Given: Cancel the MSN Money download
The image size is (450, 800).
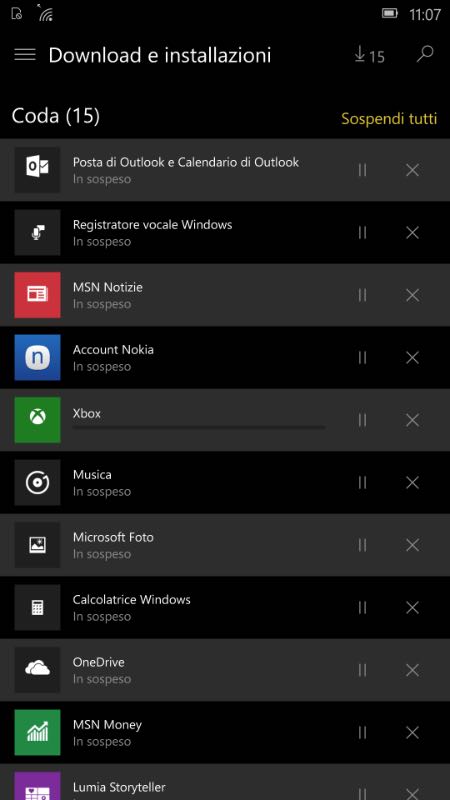Looking at the screenshot, I should pos(412,733).
